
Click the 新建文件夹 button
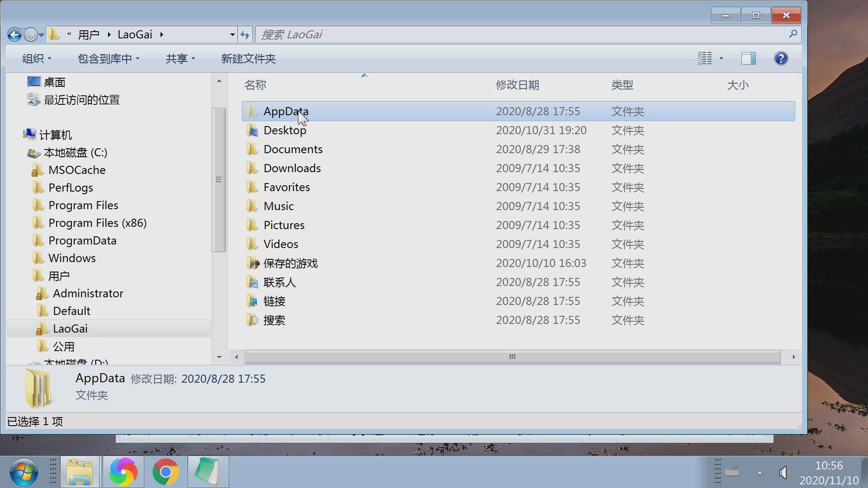[x=249, y=58]
